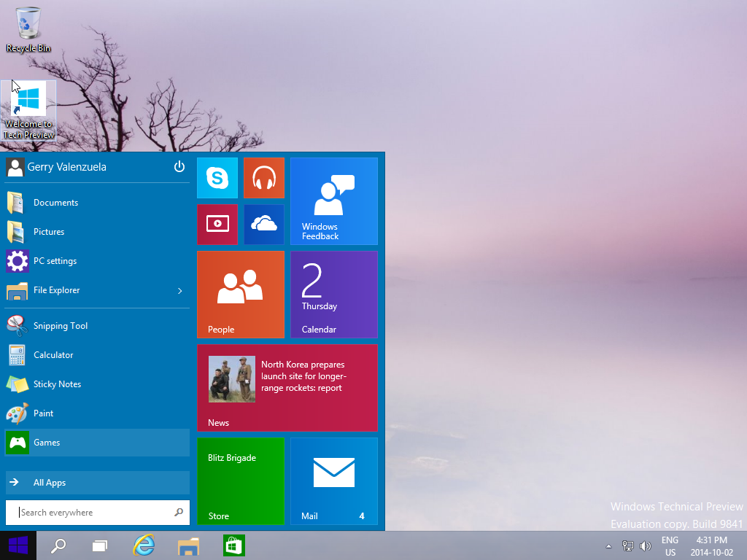Open PC settings
This screenshot has height=560, width=747.
coord(97,261)
